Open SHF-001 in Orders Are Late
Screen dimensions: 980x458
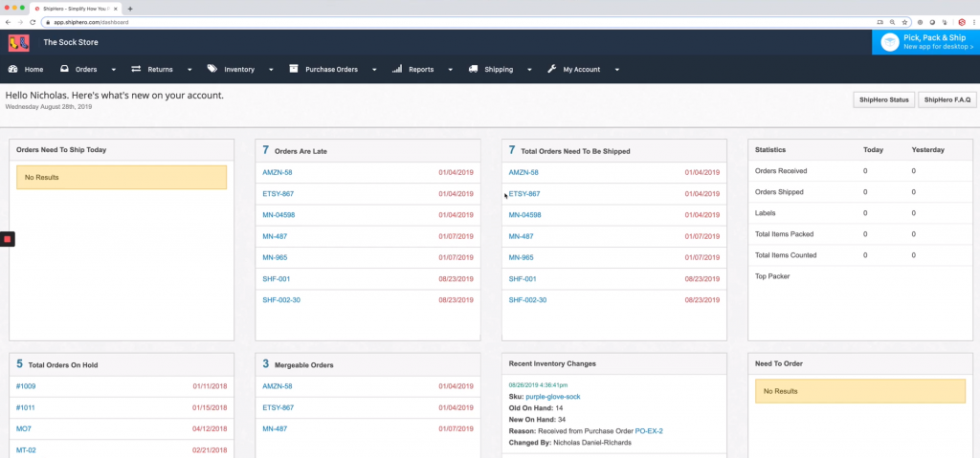tap(277, 278)
